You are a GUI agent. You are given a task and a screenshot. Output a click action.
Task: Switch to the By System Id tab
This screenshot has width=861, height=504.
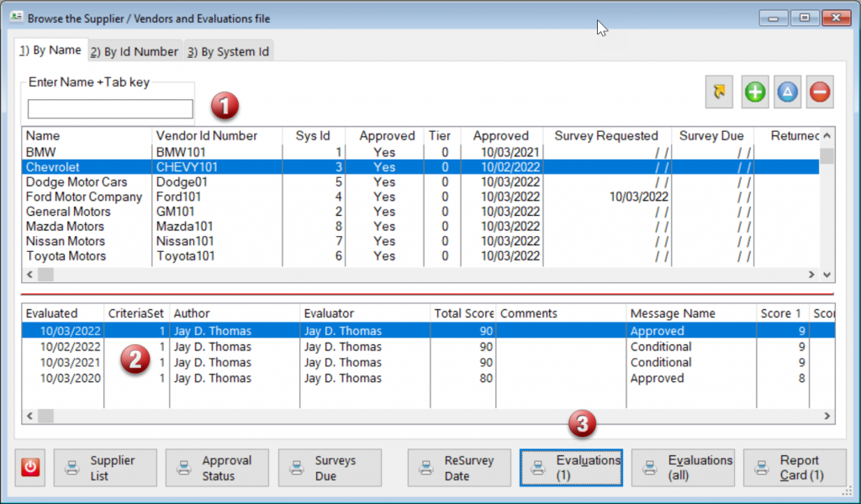pos(229,51)
